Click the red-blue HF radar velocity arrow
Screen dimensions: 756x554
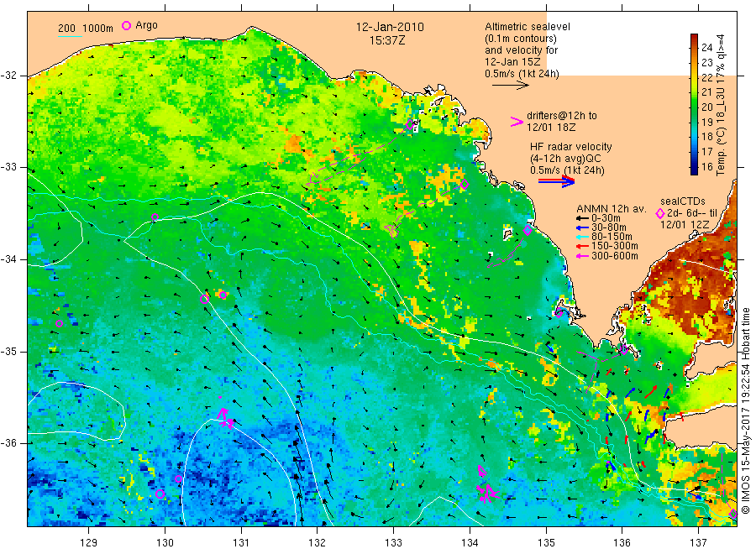556,181
